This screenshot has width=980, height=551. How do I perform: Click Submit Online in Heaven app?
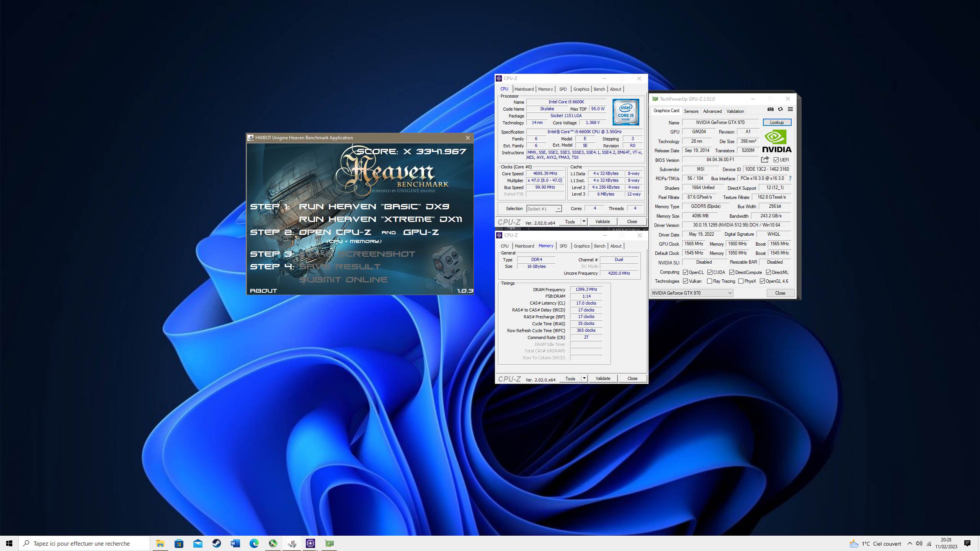point(343,279)
